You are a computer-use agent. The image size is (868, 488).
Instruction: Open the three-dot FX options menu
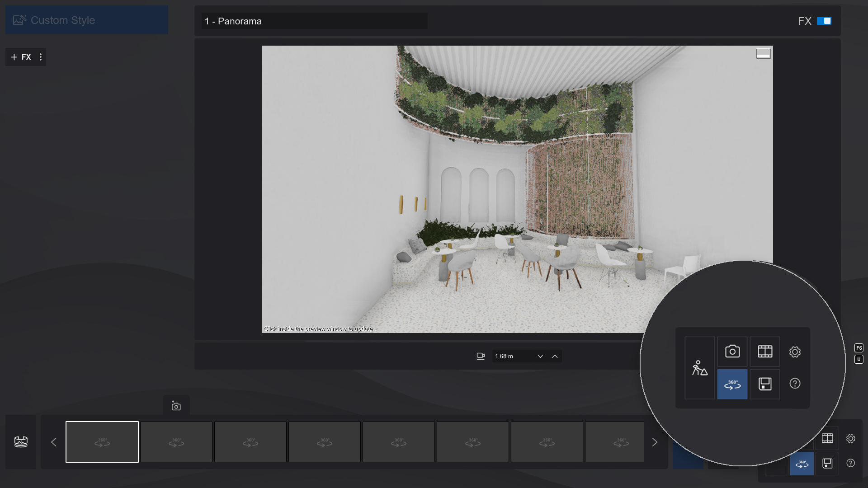coord(41,57)
